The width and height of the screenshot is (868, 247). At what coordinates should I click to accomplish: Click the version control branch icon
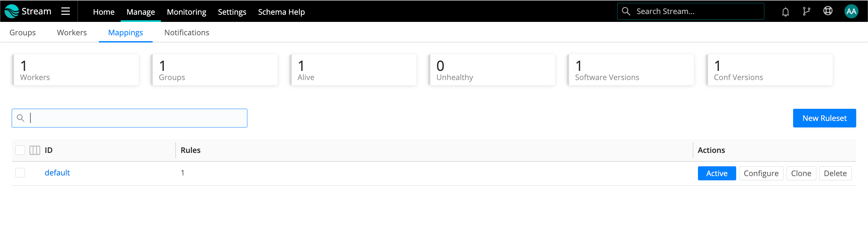tap(807, 11)
